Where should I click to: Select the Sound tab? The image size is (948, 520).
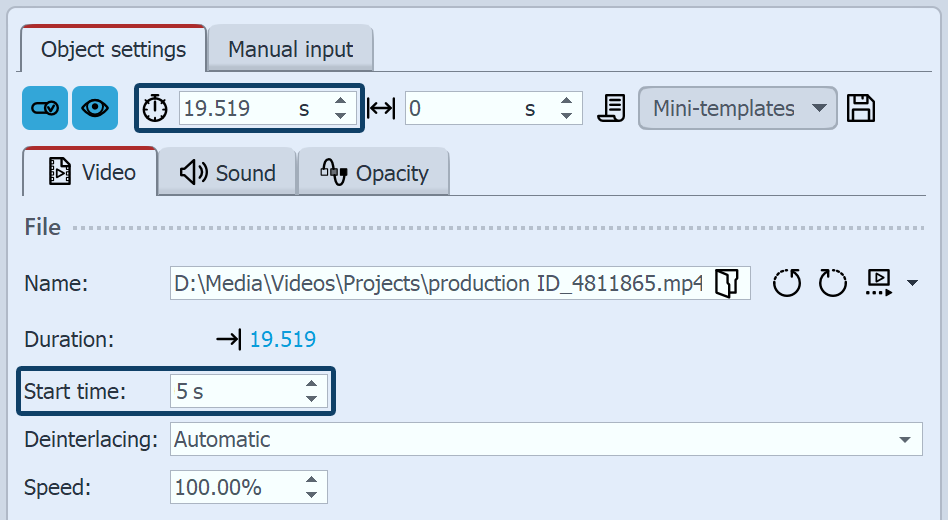[x=227, y=173]
